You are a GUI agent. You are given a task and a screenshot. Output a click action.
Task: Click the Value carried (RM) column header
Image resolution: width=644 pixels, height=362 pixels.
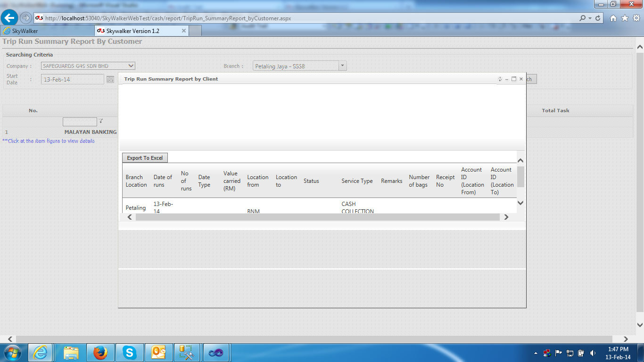pyautogui.click(x=232, y=181)
